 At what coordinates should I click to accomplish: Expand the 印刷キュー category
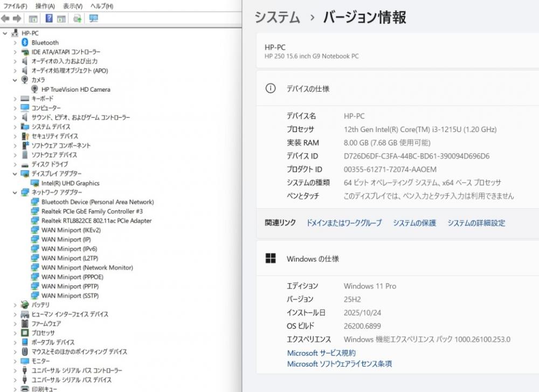tap(15, 389)
